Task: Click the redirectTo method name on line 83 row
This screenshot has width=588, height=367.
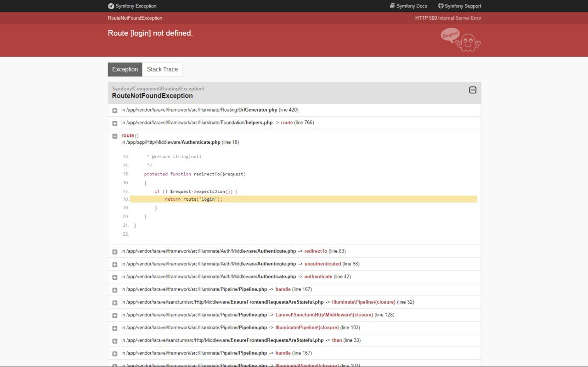Action: 316,251
